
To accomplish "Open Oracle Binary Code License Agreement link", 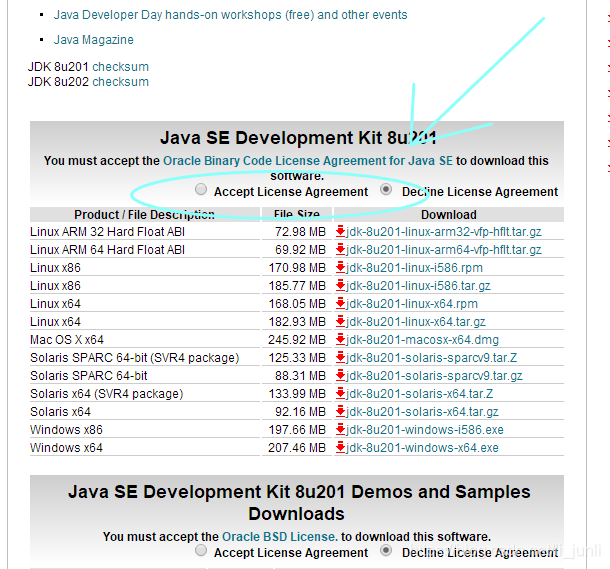I will (x=308, y=161).
